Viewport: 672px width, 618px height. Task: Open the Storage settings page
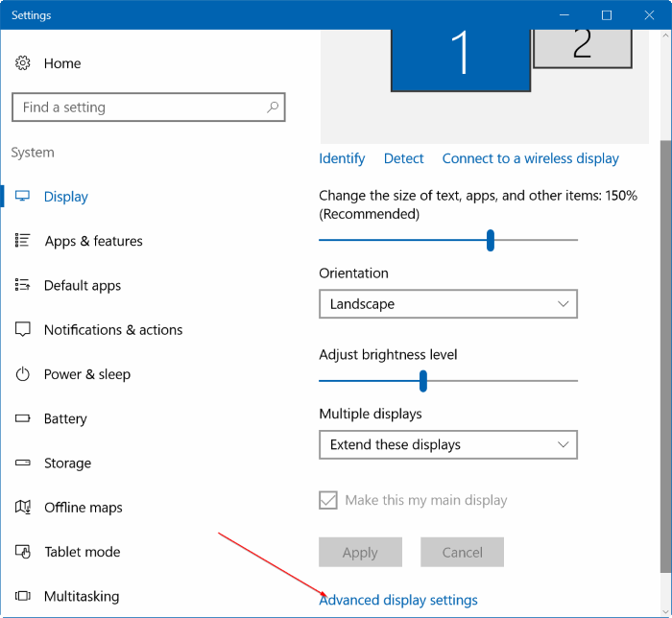(x=67, y=463)
